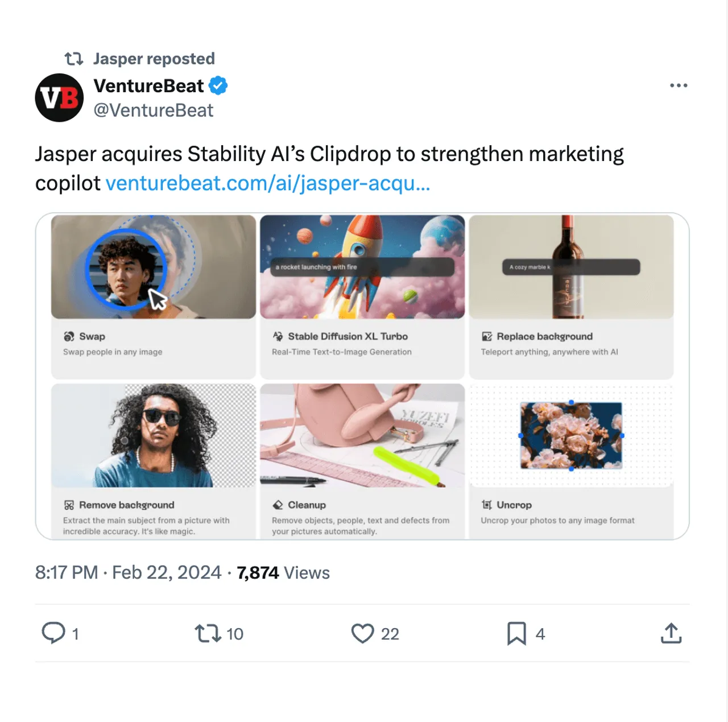Repost the tweet using the retweet icon
The image size is (728, 722).
(x=208, y=633)
